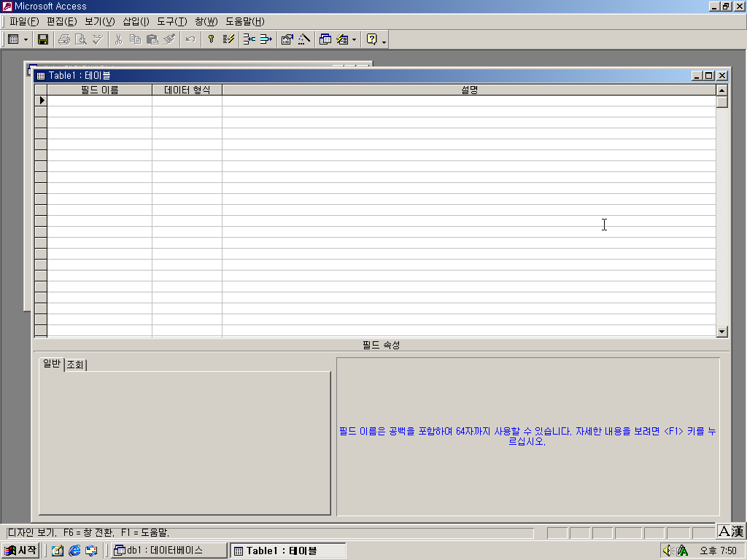Open the 삽입(I) menu

[x=136, y=21]
